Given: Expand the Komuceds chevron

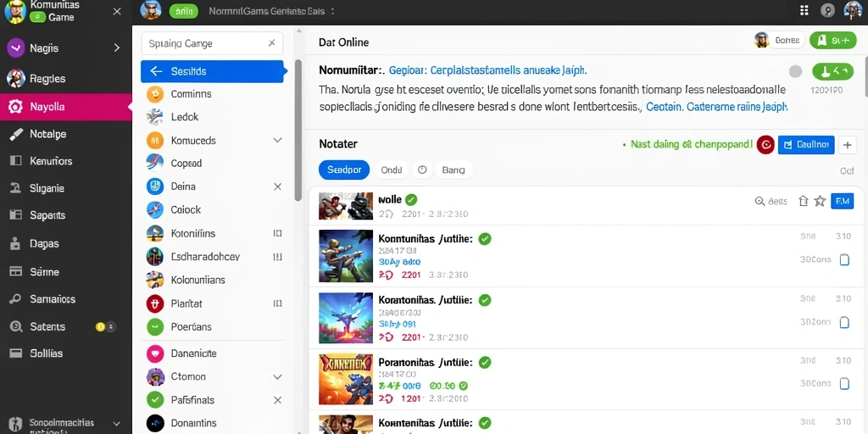Looking at the screenshot, I should pos(277,141).
